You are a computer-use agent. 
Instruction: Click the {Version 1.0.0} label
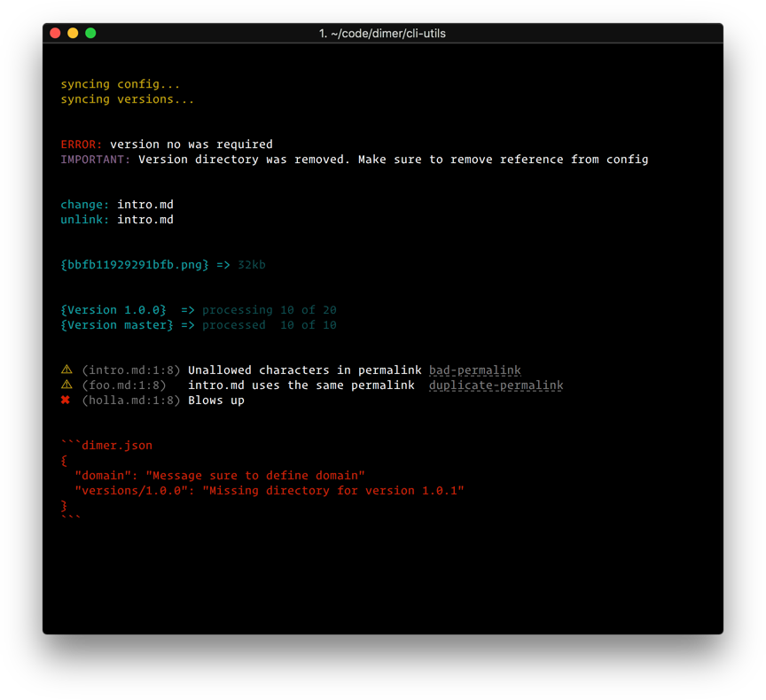click(113, 310)
